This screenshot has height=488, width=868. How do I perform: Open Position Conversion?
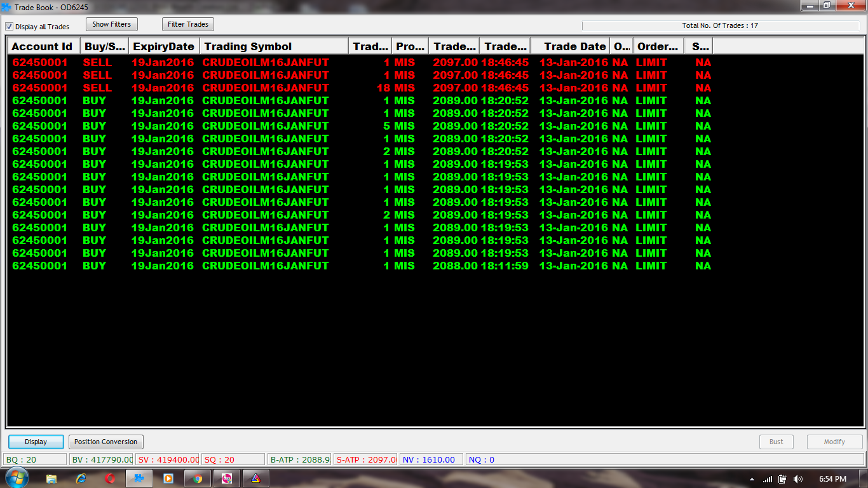tap(105, 442)
